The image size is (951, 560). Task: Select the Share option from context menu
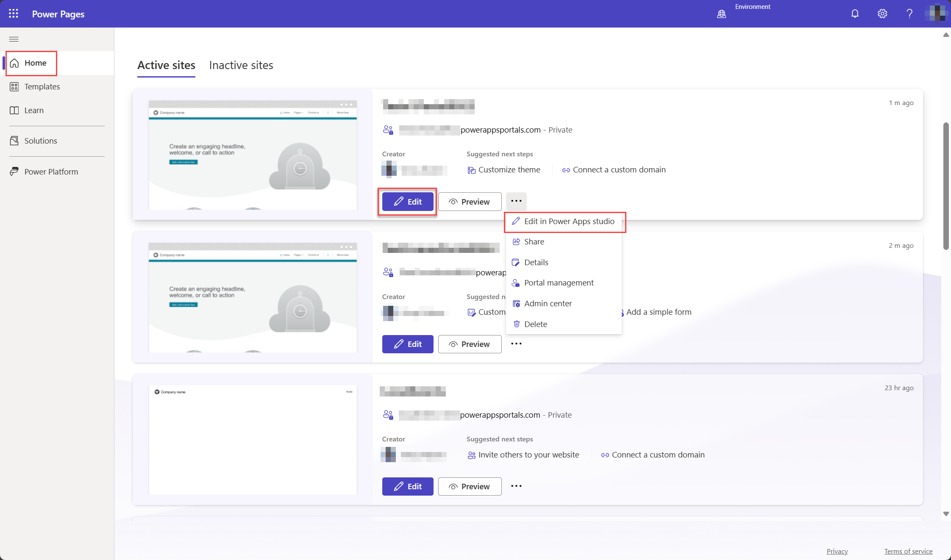(534, 241)
